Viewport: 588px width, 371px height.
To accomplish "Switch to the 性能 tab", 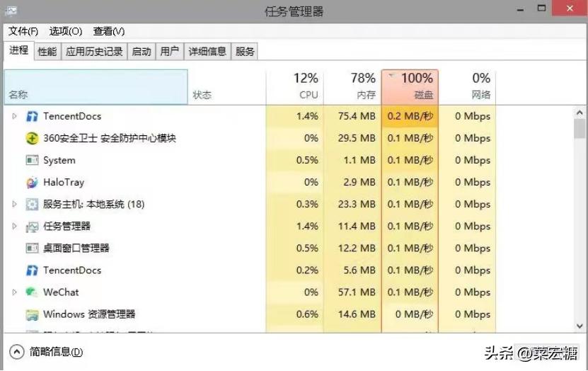I will pyautogui.click(x=47, y=52).
